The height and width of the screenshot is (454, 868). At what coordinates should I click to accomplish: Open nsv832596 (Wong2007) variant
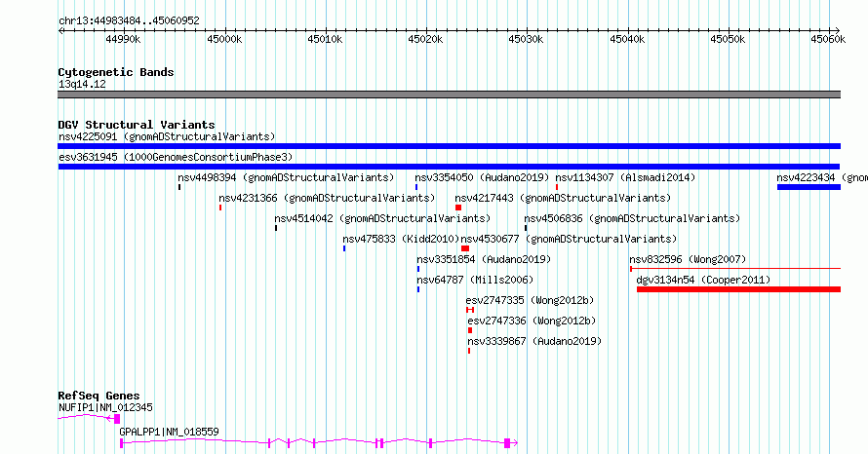pos(688,259)
